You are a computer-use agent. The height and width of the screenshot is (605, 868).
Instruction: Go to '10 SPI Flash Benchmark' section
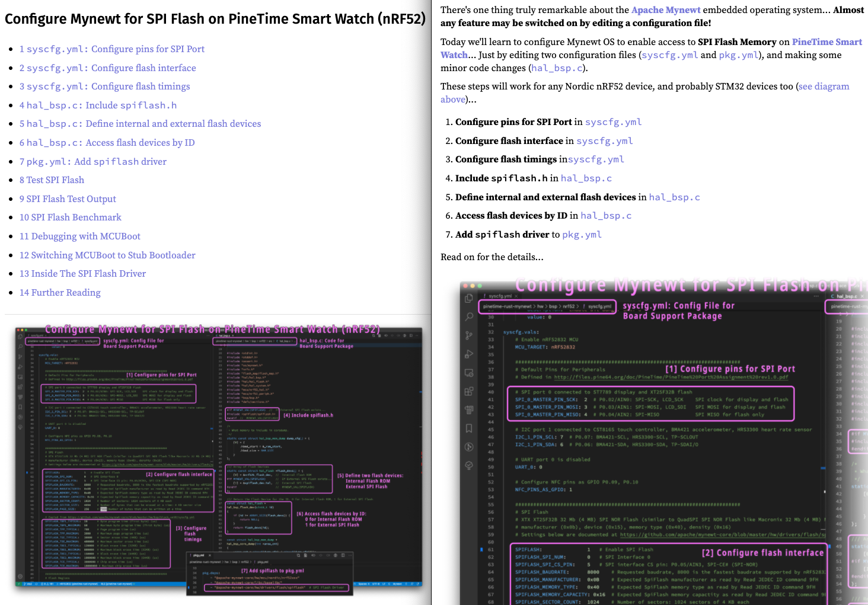coord(70,217)
